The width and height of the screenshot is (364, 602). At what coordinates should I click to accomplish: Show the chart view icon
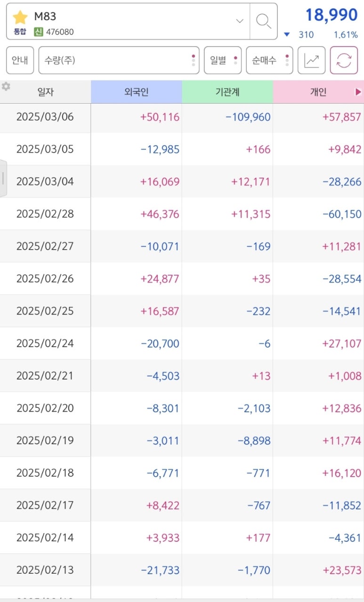tap(311, 60)
